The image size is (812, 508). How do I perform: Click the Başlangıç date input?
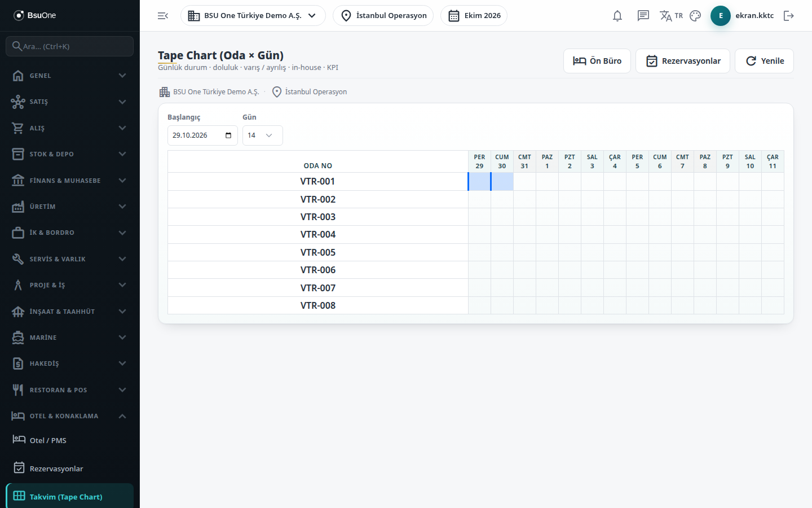point(202,135)
